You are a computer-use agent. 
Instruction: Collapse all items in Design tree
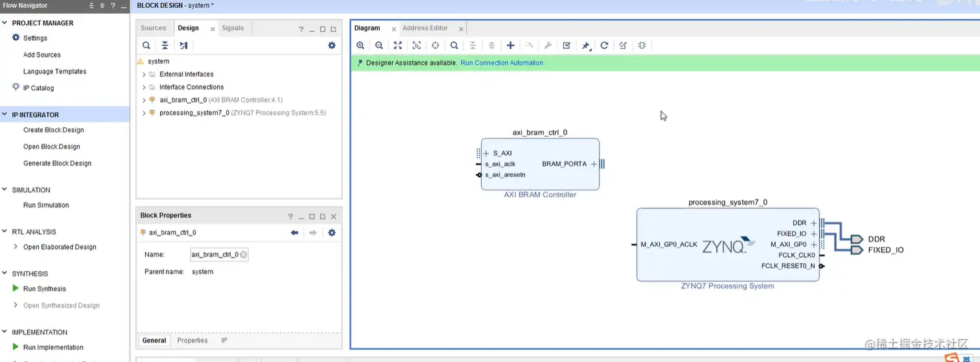click(165, 45)
